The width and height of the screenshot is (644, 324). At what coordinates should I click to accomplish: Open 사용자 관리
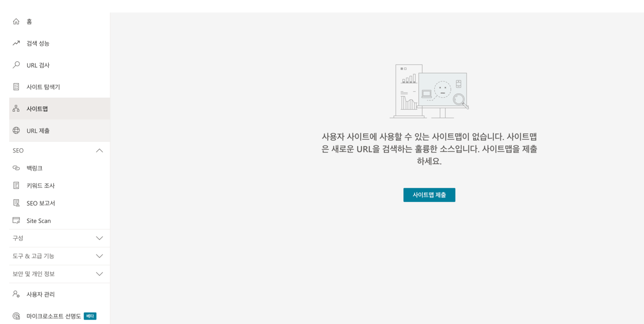click(x=60, y=294)
